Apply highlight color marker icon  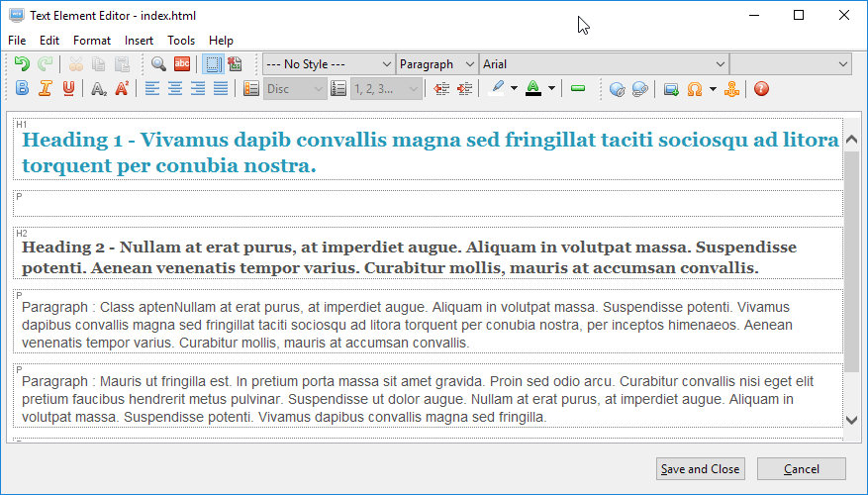click(497, 88)
